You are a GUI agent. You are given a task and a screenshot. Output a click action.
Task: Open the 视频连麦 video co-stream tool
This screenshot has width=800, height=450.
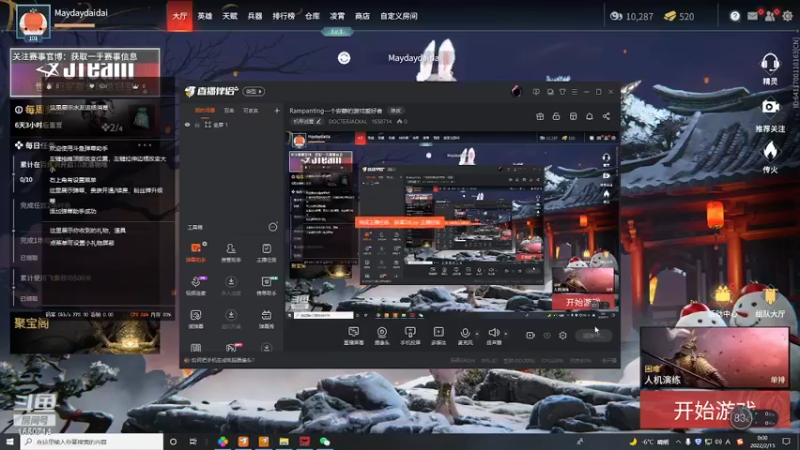coord(195,286)
